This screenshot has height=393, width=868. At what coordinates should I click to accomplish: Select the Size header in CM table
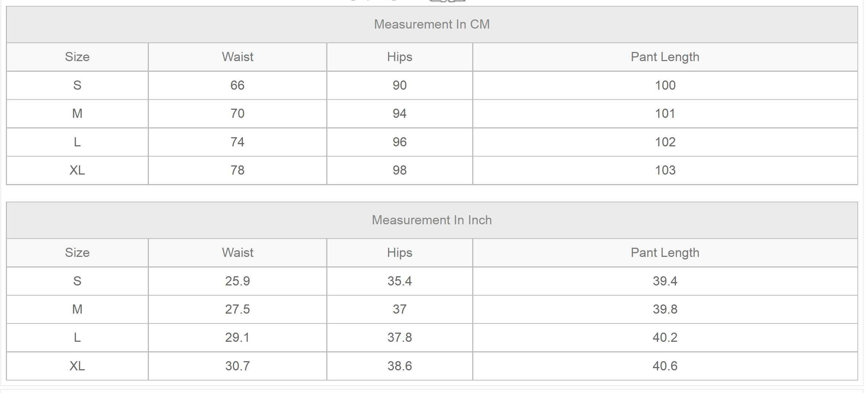point(77,57)
